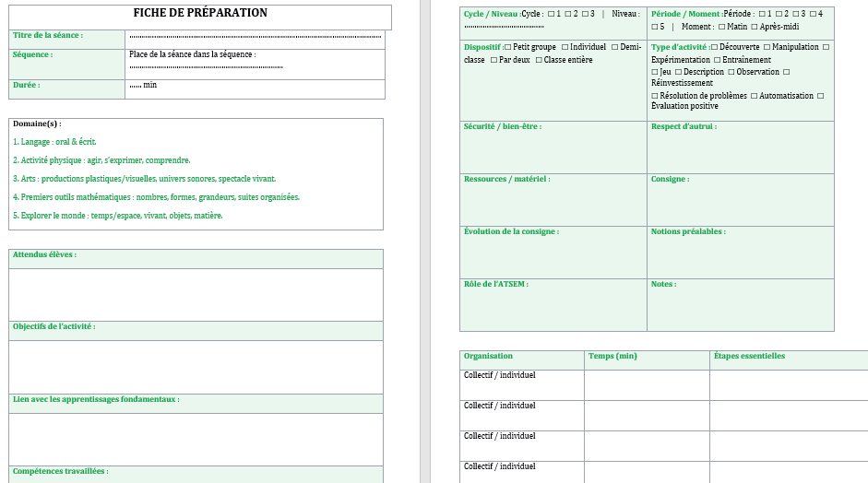
Task: Tick the Classe entière checkbox
Action: [538, 60]
